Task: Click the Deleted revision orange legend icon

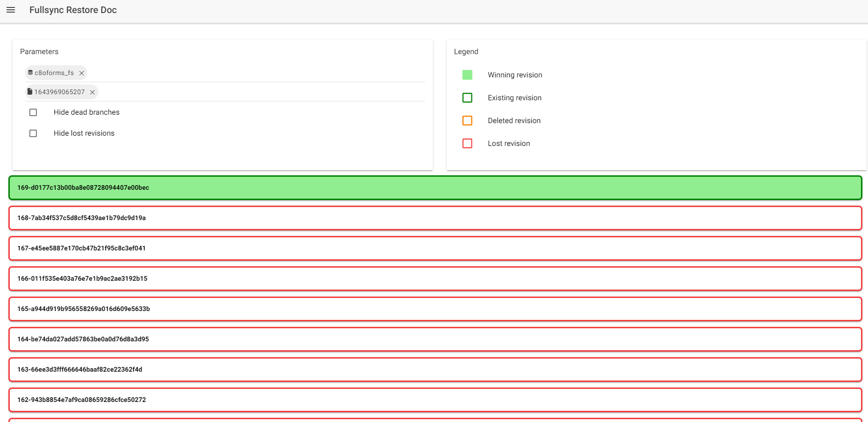Action: coord(467,121)
